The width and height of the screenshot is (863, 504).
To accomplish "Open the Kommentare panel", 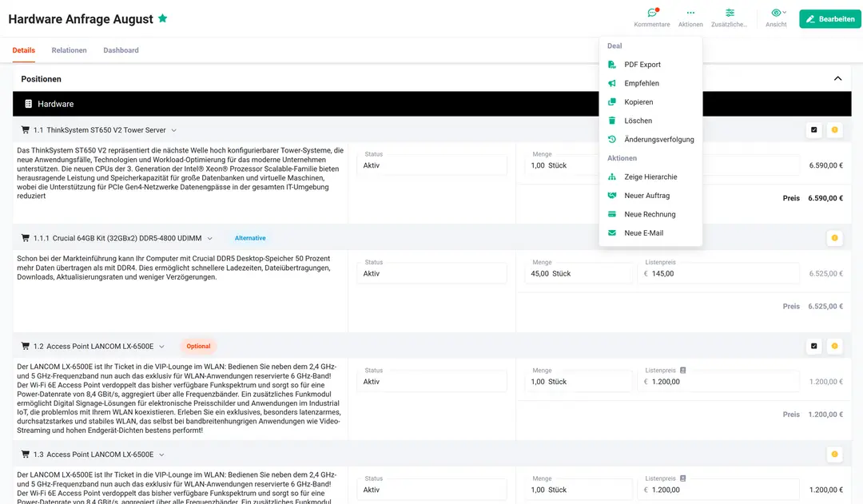I will (652, 18).
